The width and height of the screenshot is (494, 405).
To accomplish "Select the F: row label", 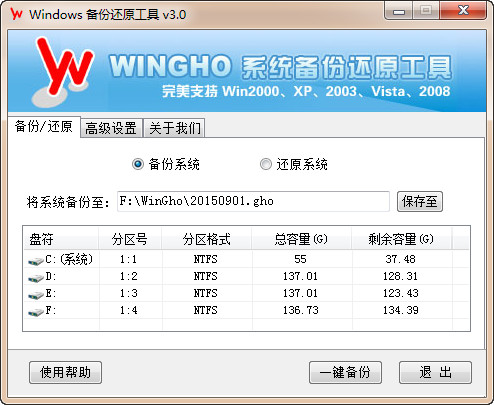I will coord(51,310).
